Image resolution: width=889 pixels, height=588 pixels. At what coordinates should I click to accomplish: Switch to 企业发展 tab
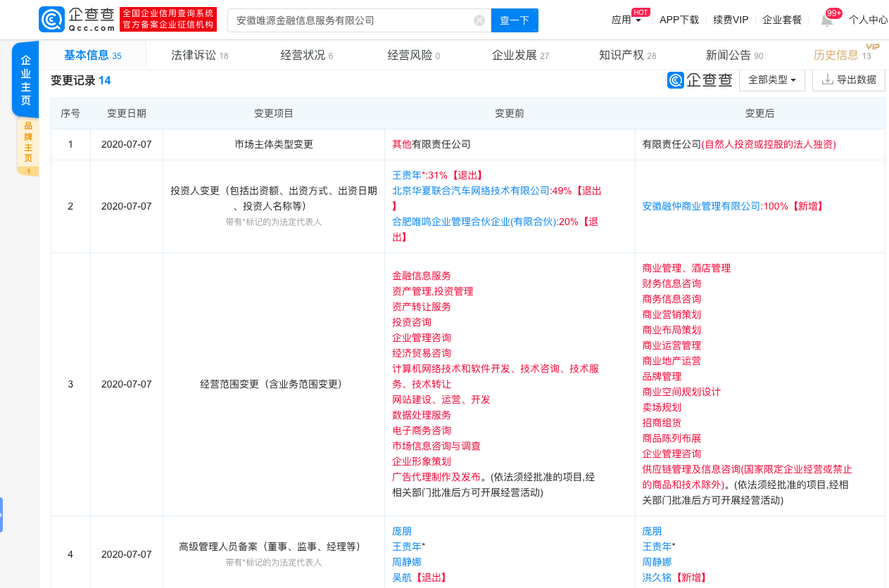(520, 55)
